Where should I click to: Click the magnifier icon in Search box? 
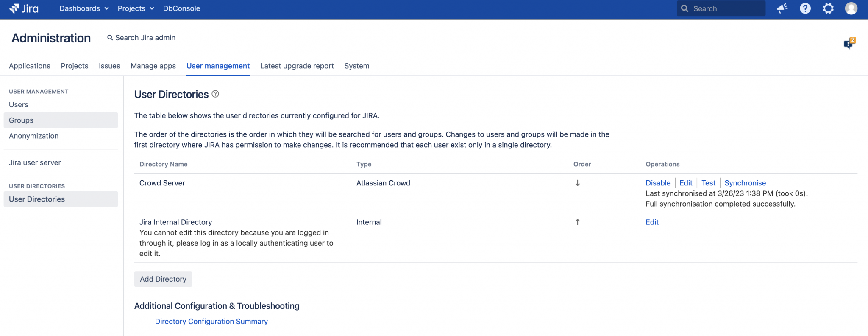(x=684, y=8)
